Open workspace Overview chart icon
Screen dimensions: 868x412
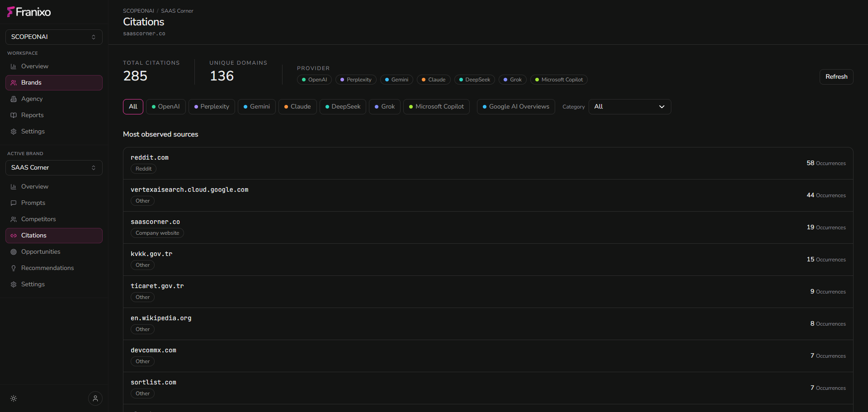coord(14,66)
